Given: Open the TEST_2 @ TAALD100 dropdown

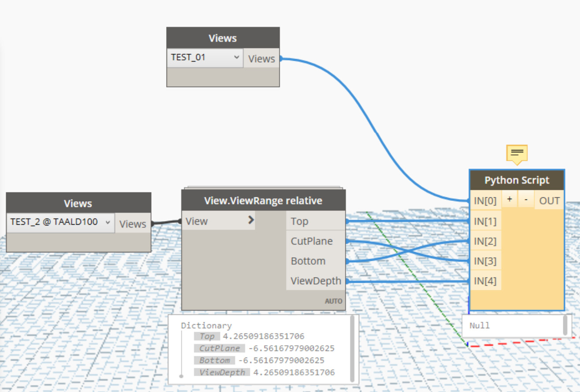Looking at the screenshot, I should (60, 222).
